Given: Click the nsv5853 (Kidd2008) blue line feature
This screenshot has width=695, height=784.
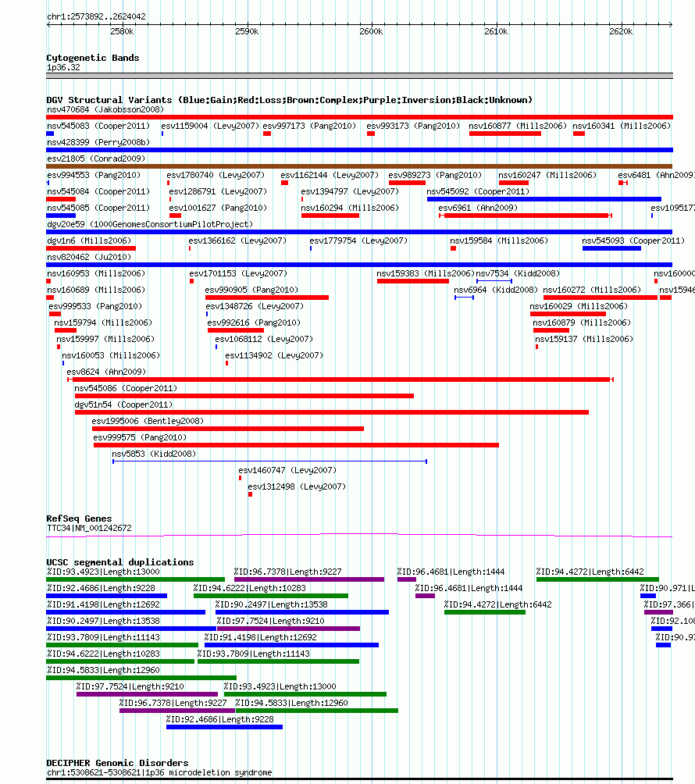Looking at the screenshot, I should pyautogui.click(x=269, y=461).
